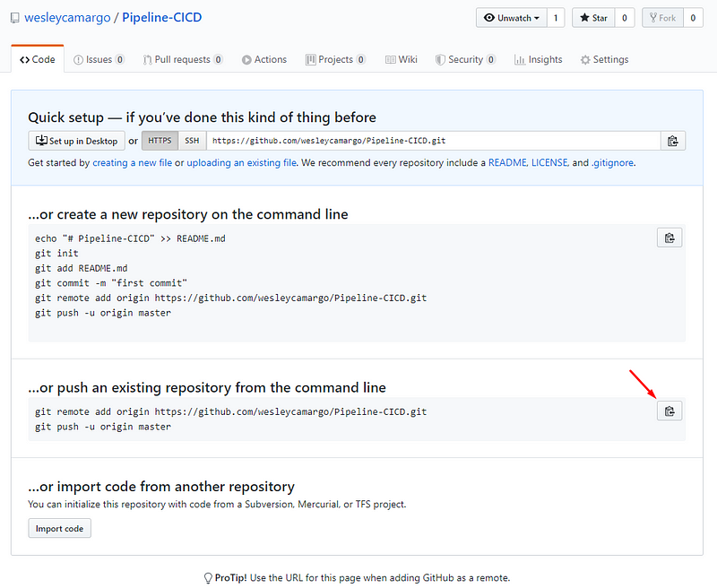View the Security tab
717x588 pixels.
(465, 60)
